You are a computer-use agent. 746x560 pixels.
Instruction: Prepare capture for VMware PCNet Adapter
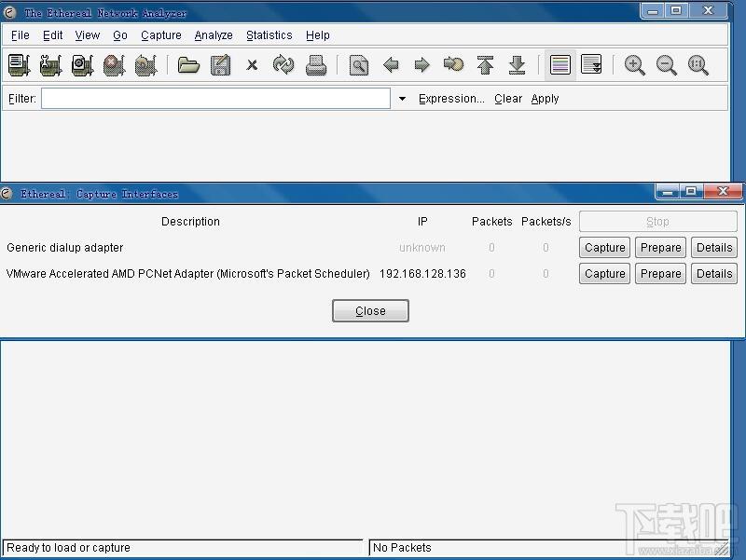pyautogui.click(x=661, y=273)
